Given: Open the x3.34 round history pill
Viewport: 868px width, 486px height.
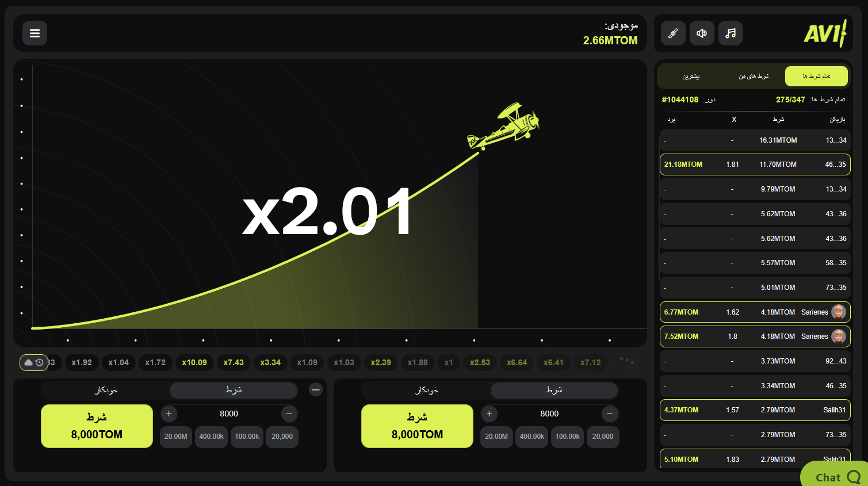Looking at the screenshot, I should [x=270, y=362].
